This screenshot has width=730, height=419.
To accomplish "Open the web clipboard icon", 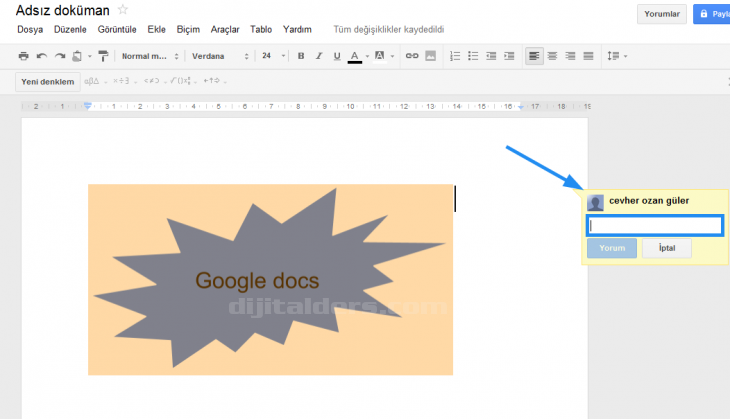I will 77,56.
